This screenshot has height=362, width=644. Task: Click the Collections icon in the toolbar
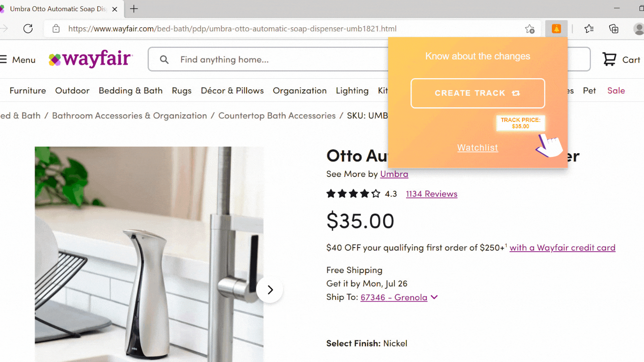pyautogui.click(x=614, y=29)
